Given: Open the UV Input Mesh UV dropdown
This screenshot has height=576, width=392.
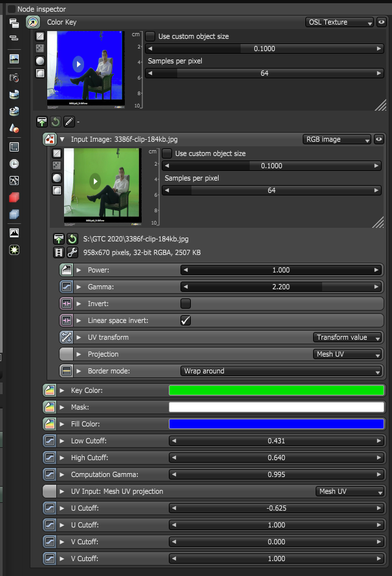Looking at the screenshot, I should [350, 491].
